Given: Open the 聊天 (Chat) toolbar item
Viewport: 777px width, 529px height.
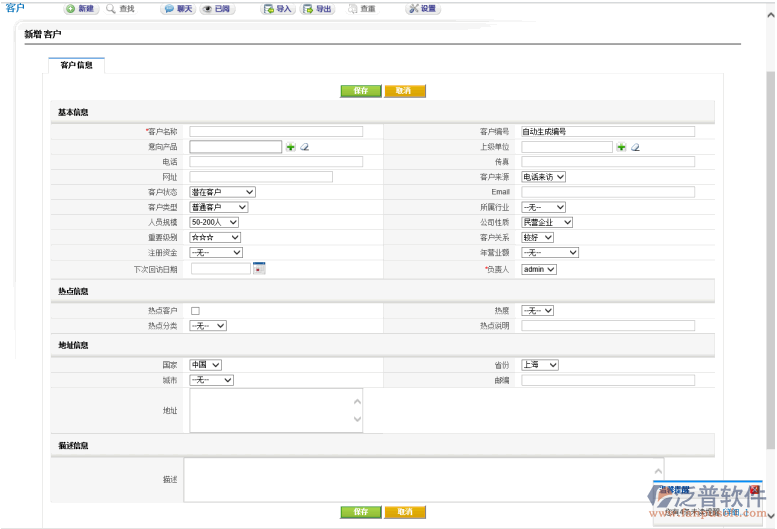Looking at the screenshot, I should pos(178,9).
